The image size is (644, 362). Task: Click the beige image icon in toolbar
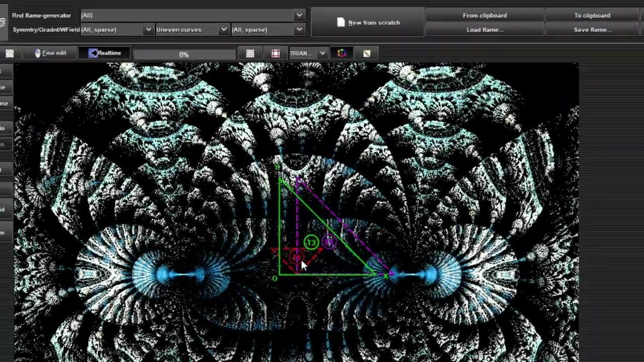[367, 53]
